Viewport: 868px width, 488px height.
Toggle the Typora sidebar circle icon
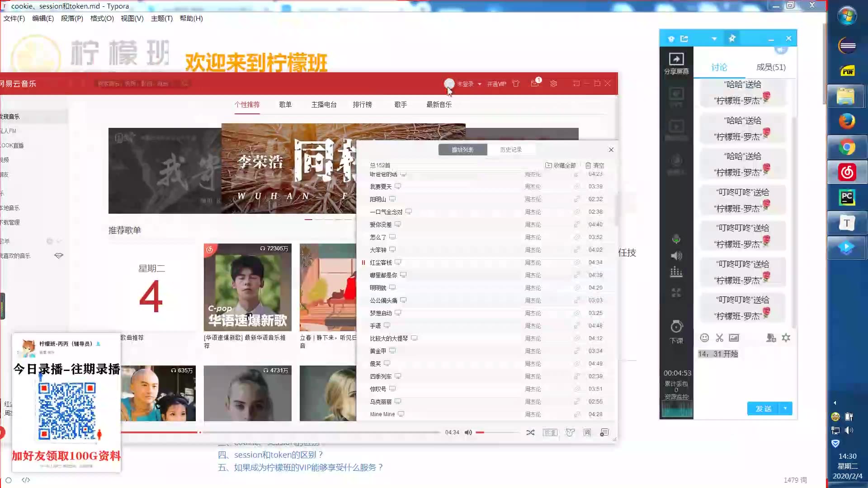click(8, 480)
